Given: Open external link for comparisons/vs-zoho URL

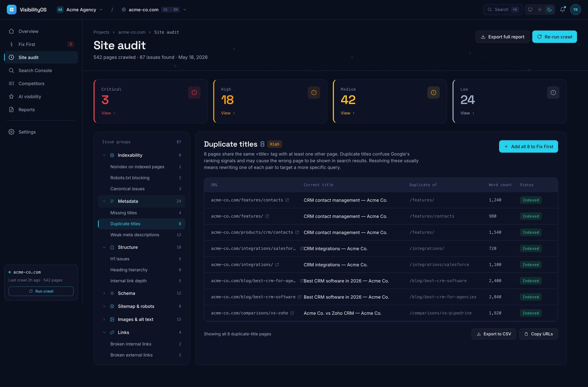Looking at the screenshot, I should [x=292, y=313].
